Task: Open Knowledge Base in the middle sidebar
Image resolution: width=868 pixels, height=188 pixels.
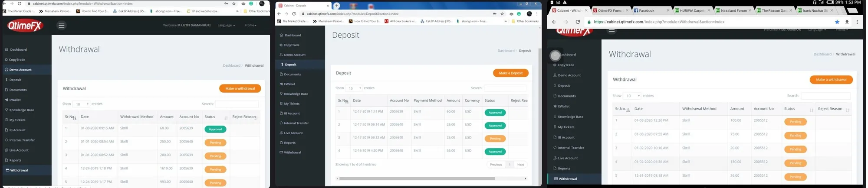Action: pos(296,94)
